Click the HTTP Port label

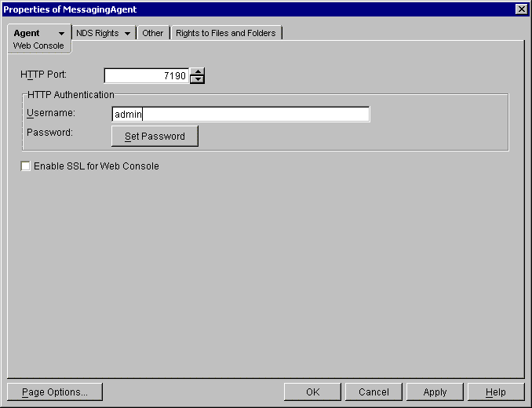coord(43,75)
